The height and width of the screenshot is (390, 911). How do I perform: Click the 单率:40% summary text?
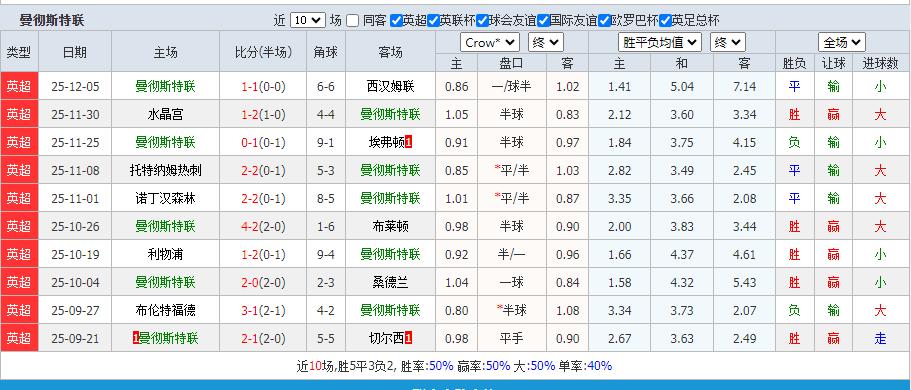point(586,366)
